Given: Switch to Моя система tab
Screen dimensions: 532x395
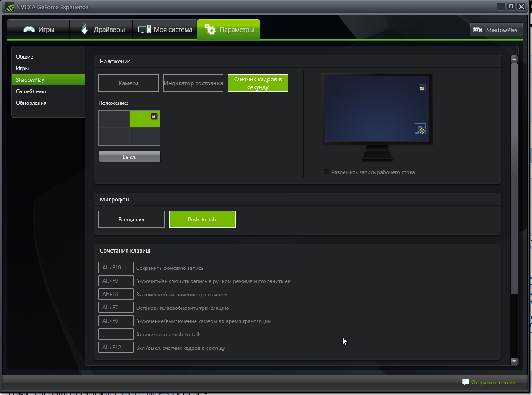Looking at the screenshot, I should click(x=165, y=30).
